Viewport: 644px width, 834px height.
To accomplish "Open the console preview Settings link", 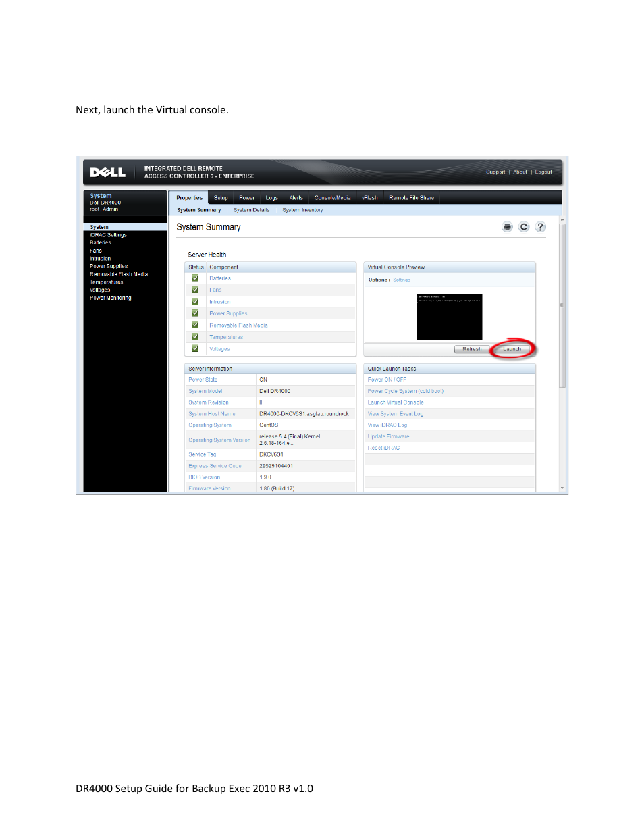I will [x=402, y=280].
